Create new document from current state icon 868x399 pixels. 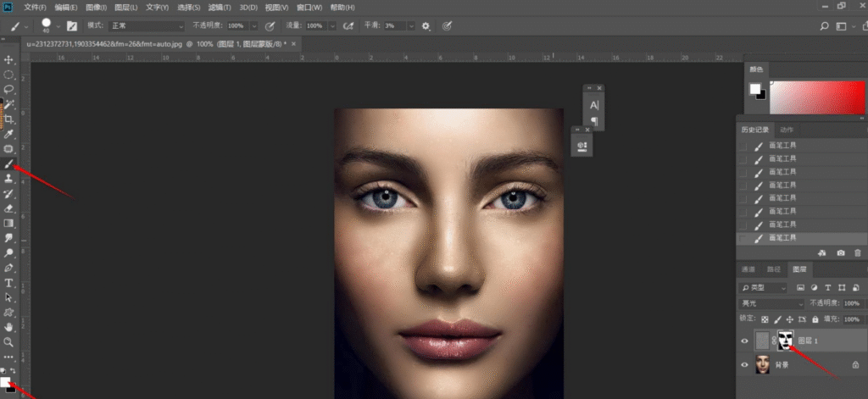coord(822,253)
